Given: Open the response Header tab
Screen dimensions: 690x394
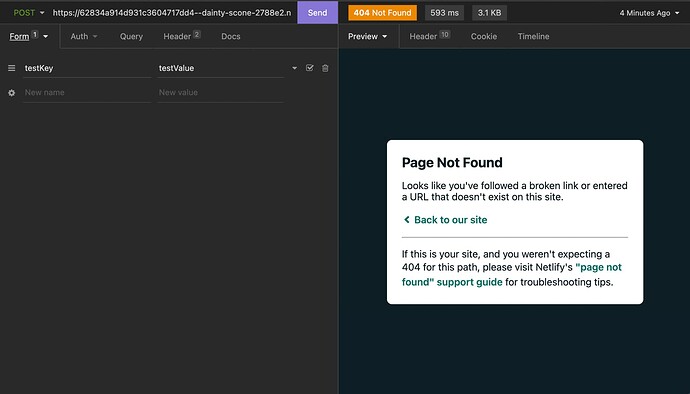Looking at the screenshot, I should tap(429, 36).
